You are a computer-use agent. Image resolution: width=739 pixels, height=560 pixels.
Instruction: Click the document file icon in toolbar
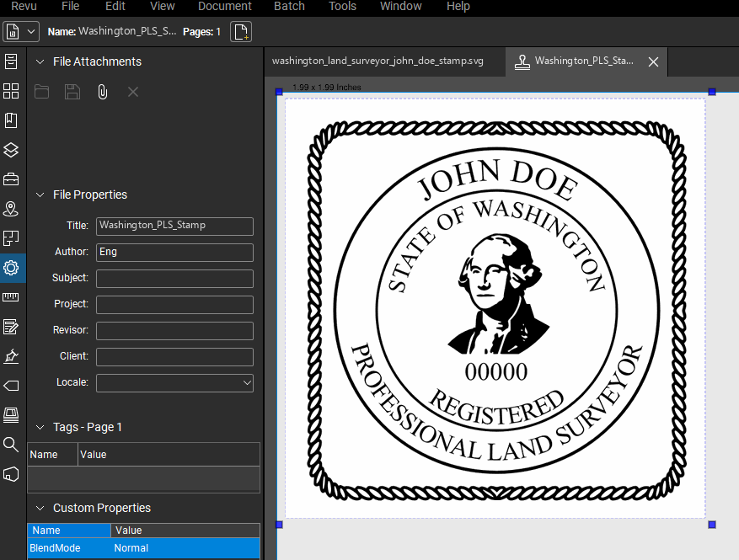13,31
